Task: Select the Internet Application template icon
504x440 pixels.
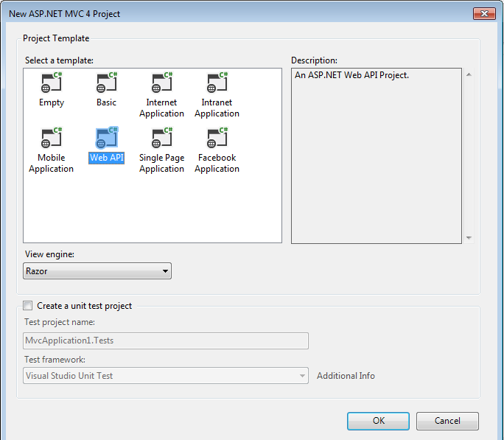Action: point(161,83)
